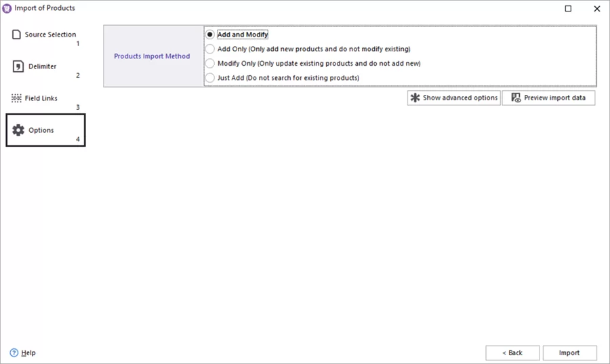Click the Help question mark icon
The width and height of the screenshot is (610, 364).
point(14,352)
